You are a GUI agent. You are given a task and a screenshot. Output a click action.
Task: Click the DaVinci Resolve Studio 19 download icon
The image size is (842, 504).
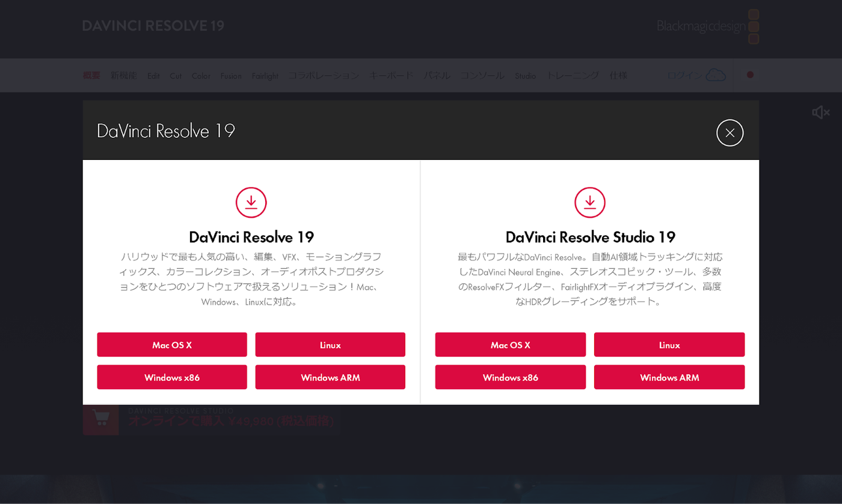(x=590, y=202)
